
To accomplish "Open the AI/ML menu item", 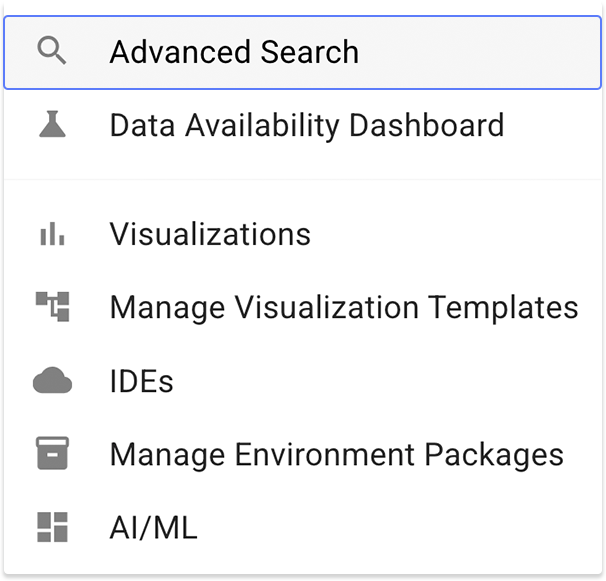I will pyautogui.click(x=302, y=527).
